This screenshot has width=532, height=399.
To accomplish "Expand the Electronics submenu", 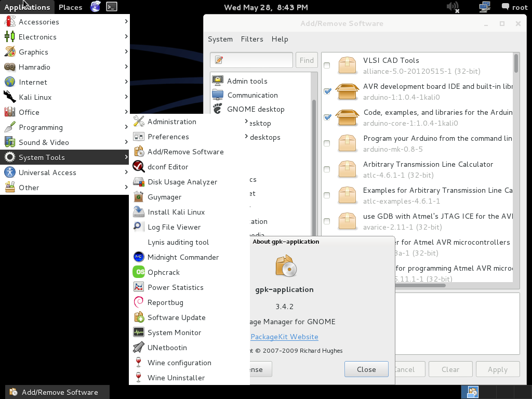I will (65, 37).
